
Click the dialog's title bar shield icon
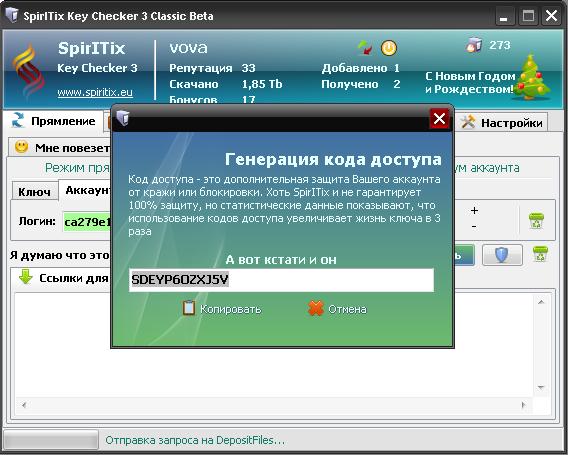pyautogui.click(x=123, y=118)
